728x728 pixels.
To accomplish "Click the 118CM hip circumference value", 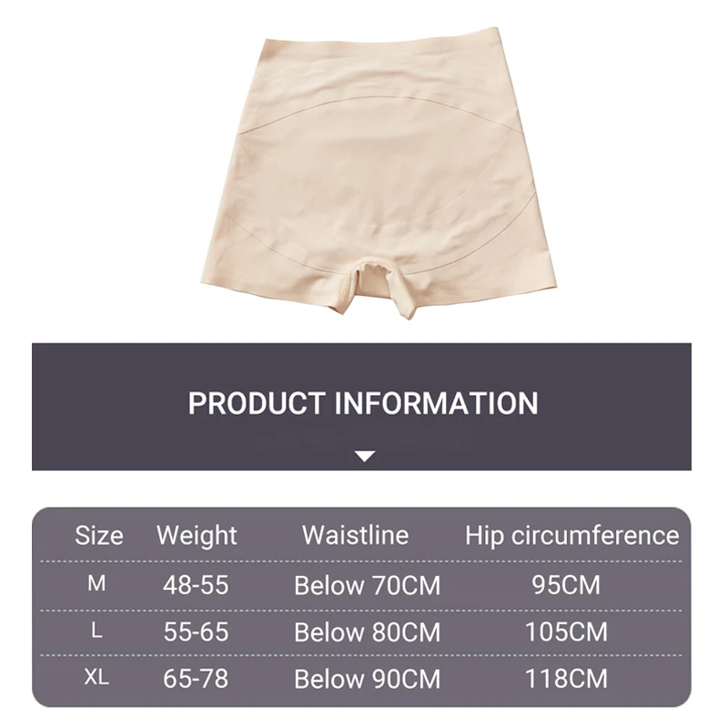I will pos(566,678).
